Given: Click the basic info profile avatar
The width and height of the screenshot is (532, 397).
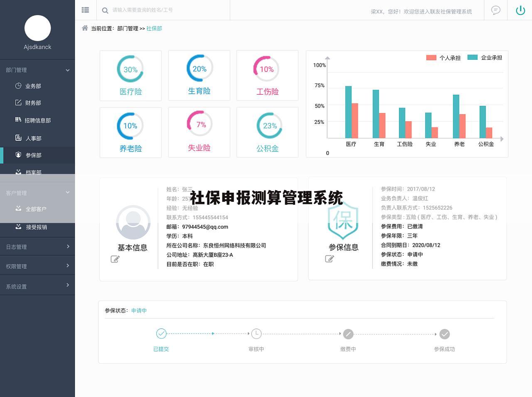Looking at the screenshot, I should coord(133,222).
